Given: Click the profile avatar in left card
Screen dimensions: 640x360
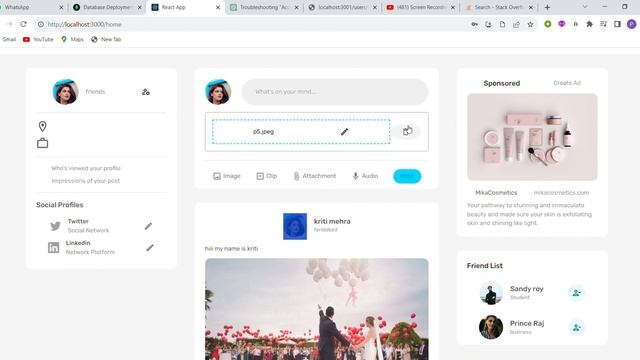Looking at the screenshot, I should pyautogui.click(x=66, y=92).
